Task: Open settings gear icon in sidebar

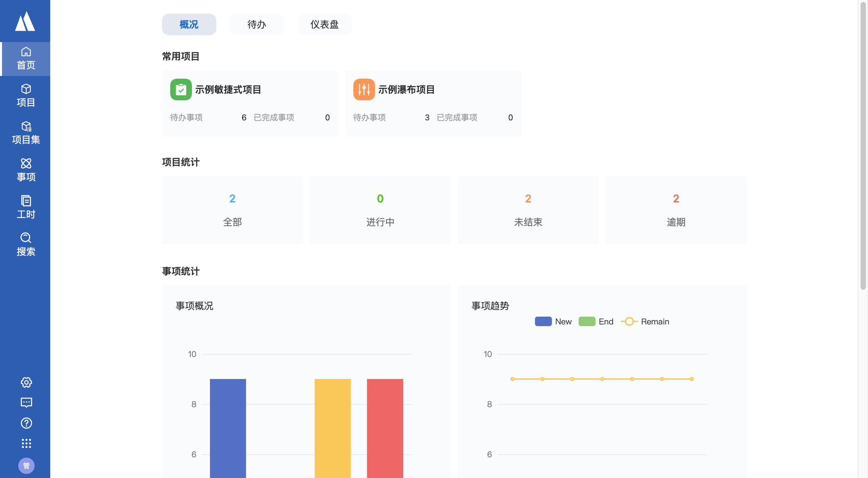Action: (x=26, y=382)
